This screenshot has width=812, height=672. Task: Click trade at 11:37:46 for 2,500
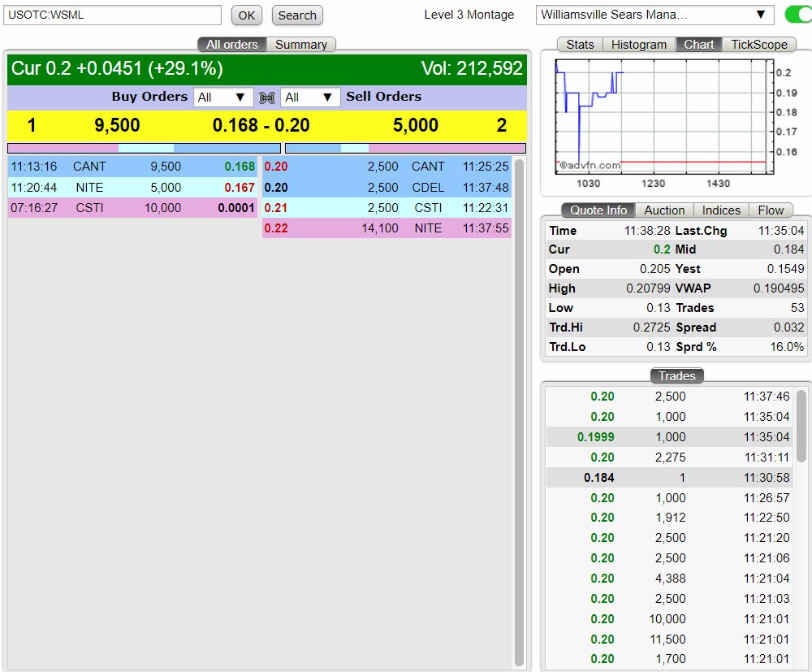tap(670, 397)
